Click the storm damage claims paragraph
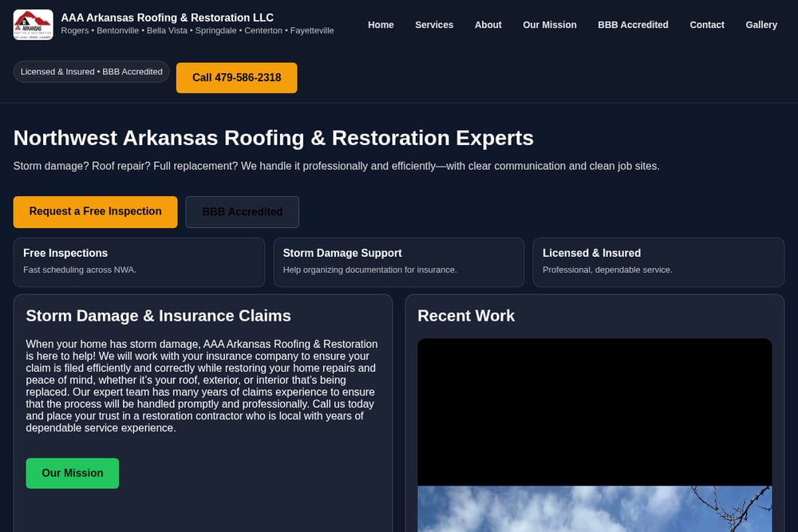Viewport: 798px width, 532px height. click(x=202, y=386)
